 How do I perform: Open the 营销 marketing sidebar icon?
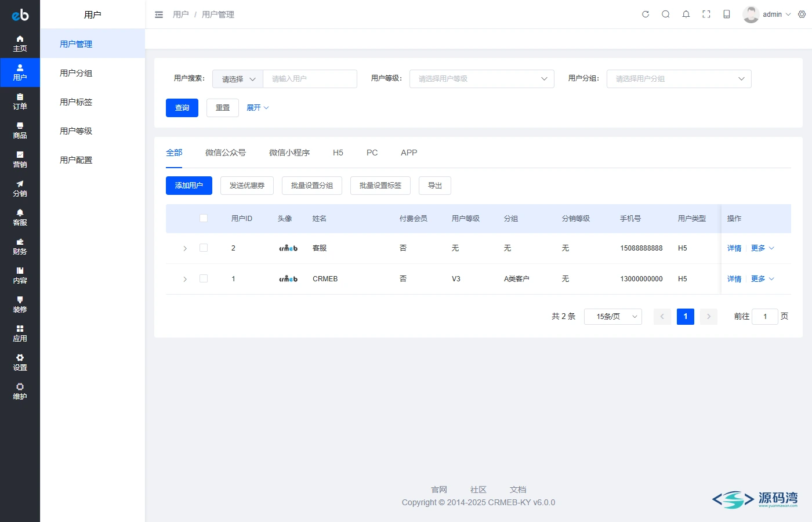tap(20, 159)
